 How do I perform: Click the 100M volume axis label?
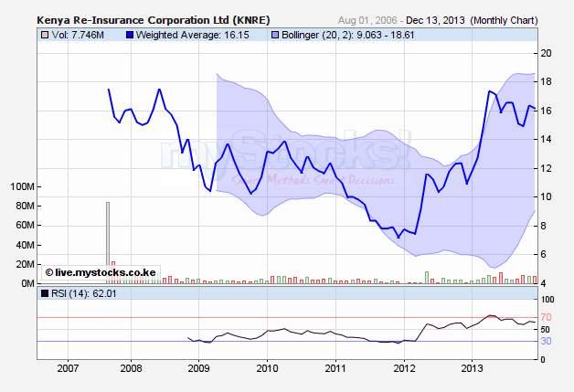19,186
